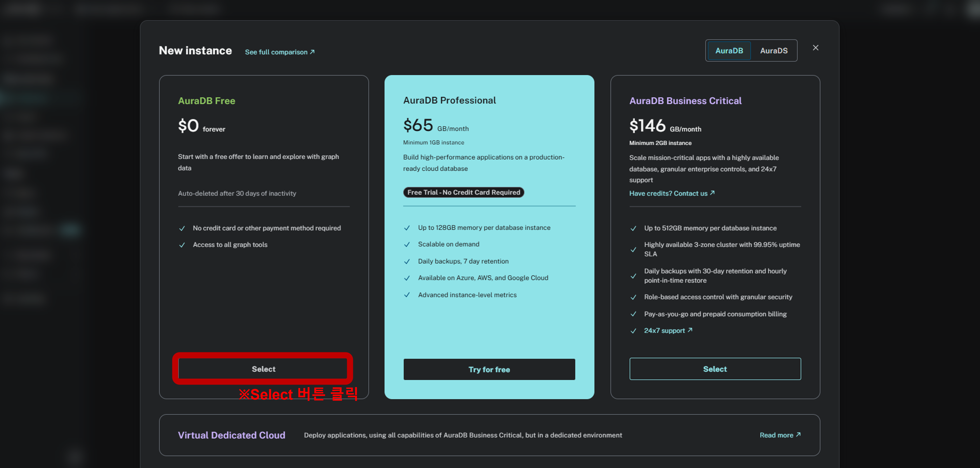Click Read more for Virtual Dedicated Cloud
The width and height of the screenshot is (980, 468).
(x=779, y=435)
